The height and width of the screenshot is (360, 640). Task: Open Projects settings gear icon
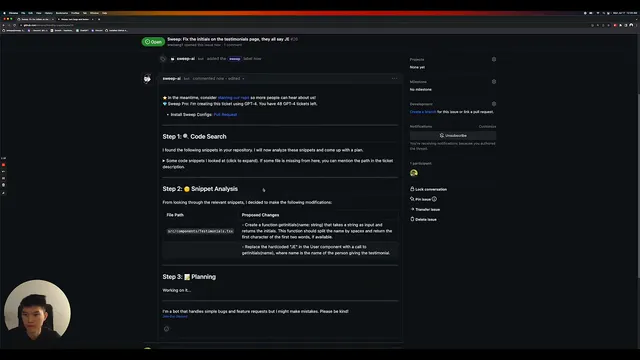point(494,59)
